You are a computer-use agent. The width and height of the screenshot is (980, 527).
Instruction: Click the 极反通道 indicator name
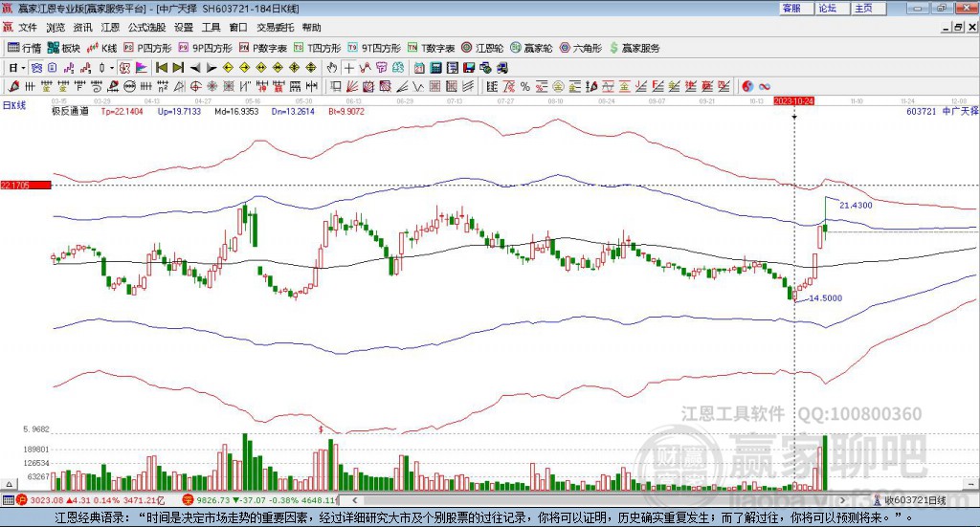pos(70,111)
